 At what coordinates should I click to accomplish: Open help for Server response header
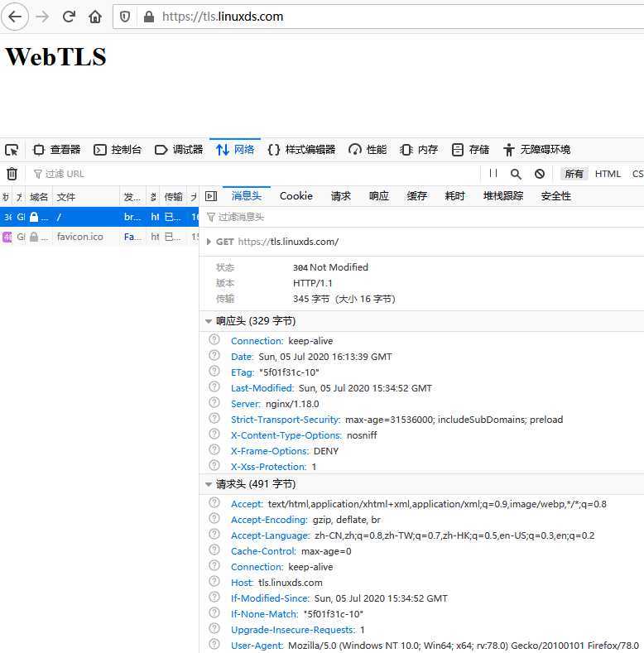(214, 403)
